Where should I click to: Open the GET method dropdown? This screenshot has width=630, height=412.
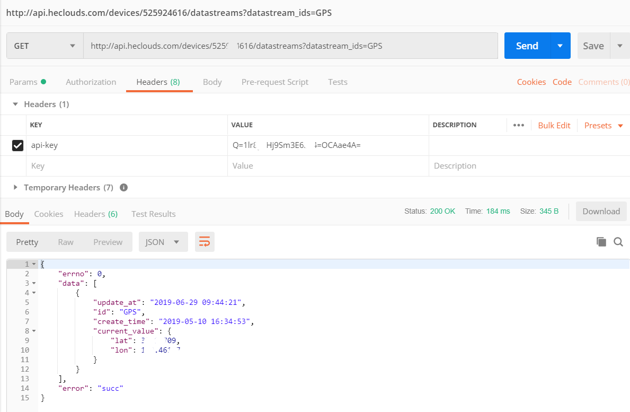[x=44, y=46]
